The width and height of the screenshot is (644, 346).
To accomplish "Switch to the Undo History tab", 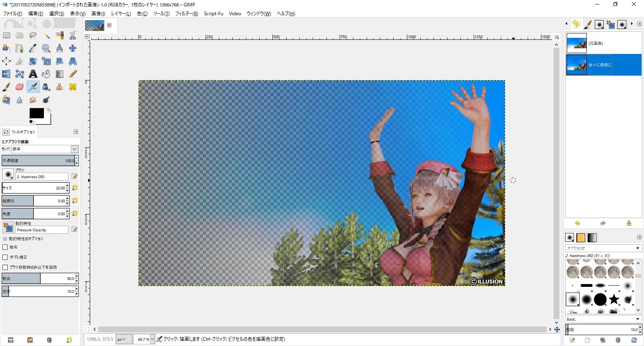I will tap(576, 24).
